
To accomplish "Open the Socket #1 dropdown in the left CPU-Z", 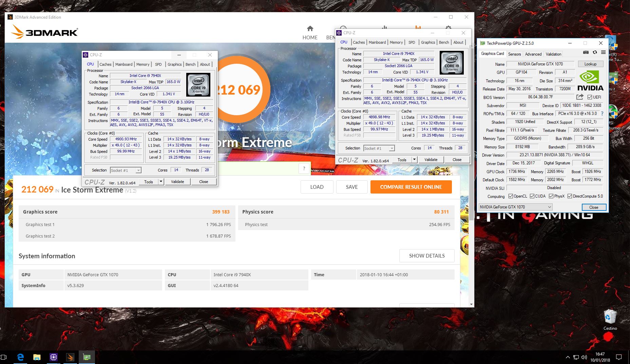I will pyautogui.click(x=126, y=170).
